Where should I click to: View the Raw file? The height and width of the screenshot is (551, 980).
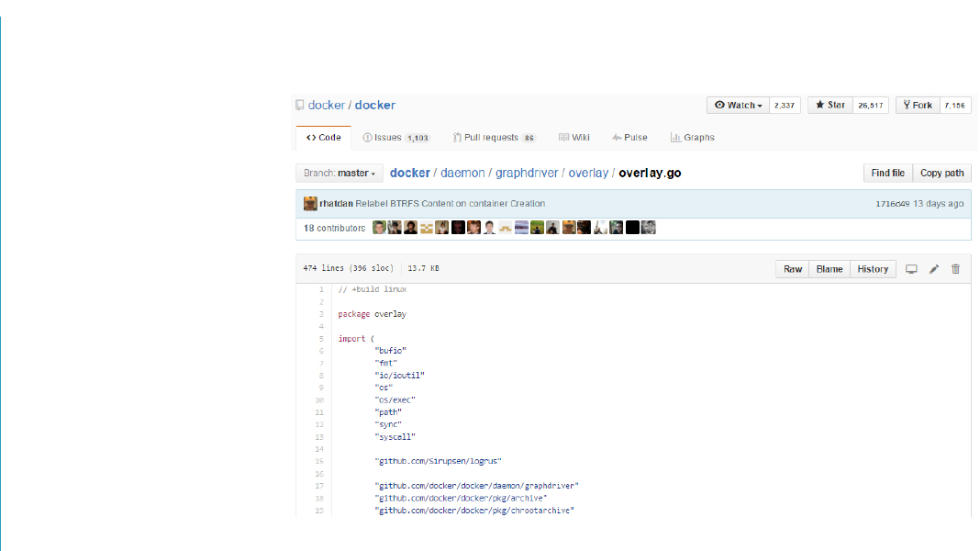tap(793, 269)
